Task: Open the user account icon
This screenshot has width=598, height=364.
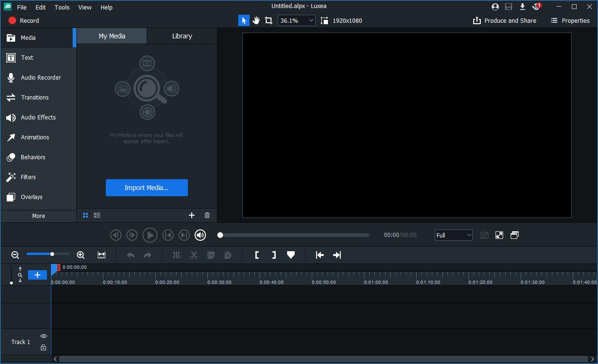Action: [x=495, y=7]
